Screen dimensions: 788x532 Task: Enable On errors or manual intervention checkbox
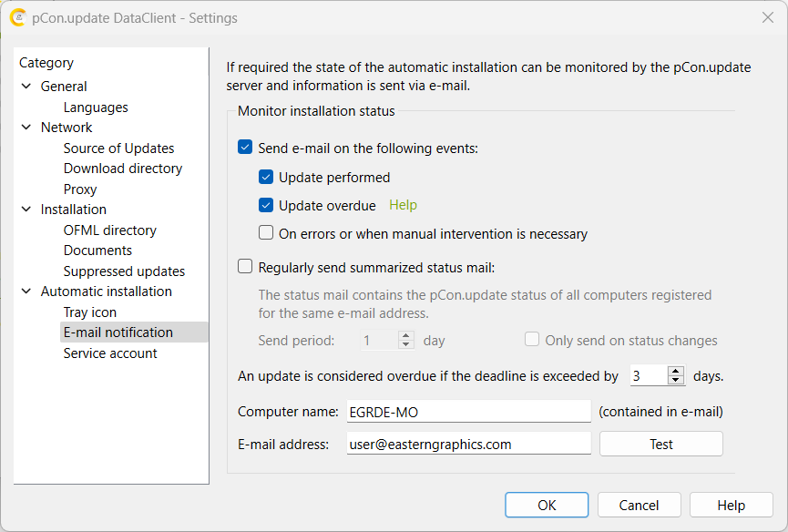point(266,233)
